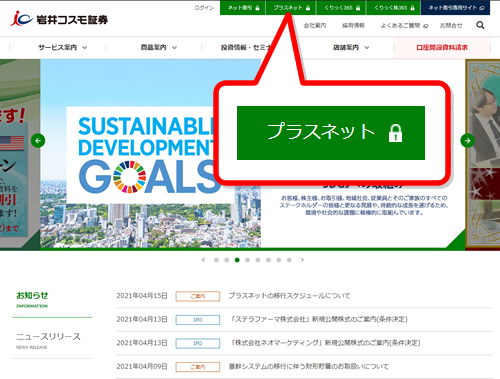The image size is (500, 379).
Task: Select second carousel pagination dot
Action: [x=227, y=260]
